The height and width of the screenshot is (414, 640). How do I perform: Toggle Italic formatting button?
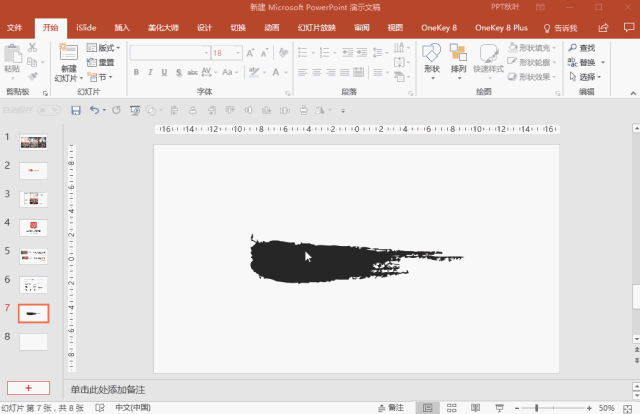[150, 72]
